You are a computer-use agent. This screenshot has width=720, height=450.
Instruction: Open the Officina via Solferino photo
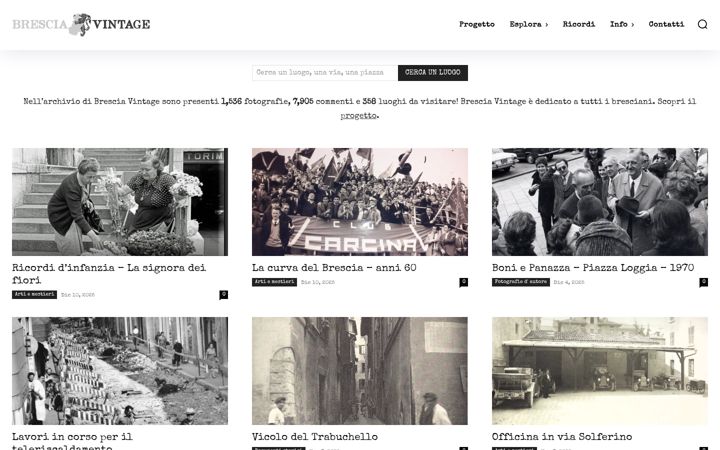[x=600, y=371]
